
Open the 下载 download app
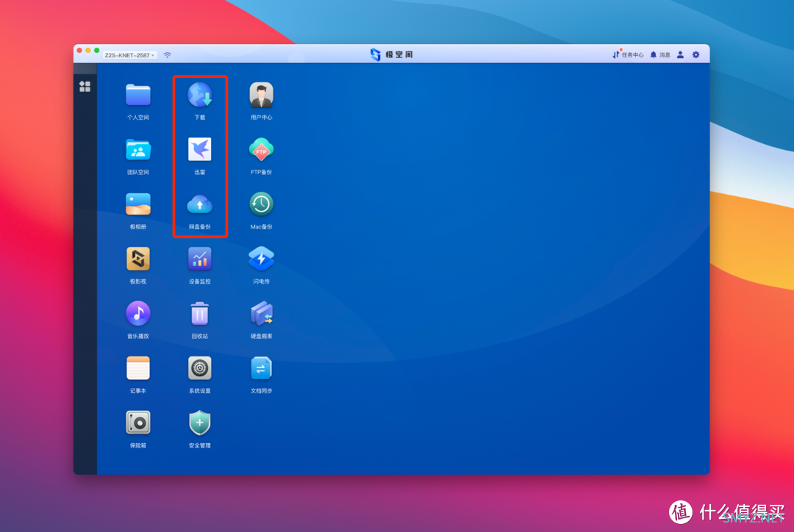pos(200,96)
